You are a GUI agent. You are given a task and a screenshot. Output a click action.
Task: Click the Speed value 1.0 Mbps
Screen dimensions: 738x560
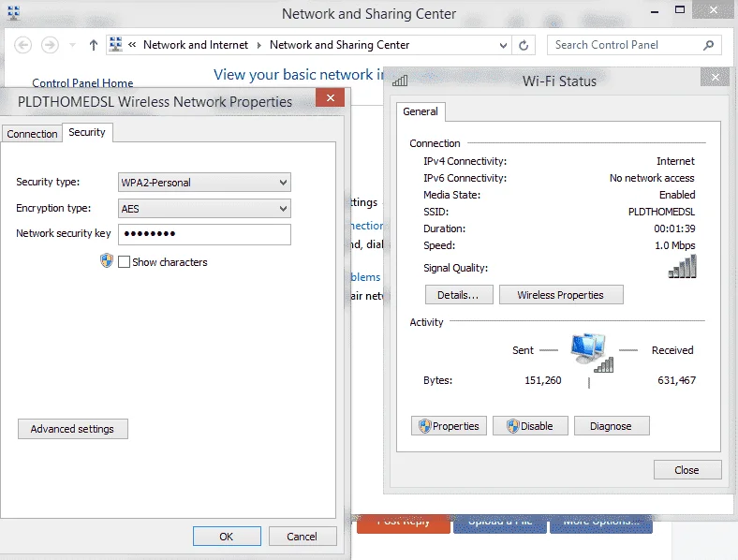[x=675, y=245]
